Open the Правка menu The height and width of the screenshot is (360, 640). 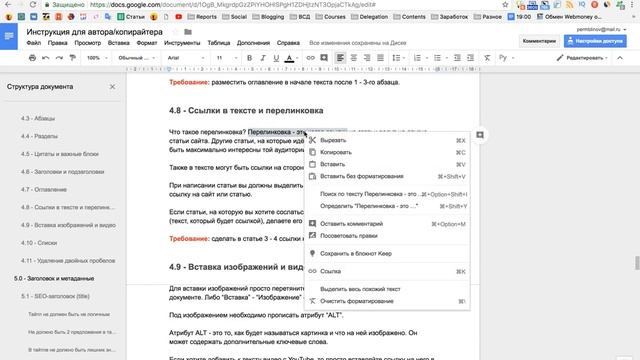(58, 43)
